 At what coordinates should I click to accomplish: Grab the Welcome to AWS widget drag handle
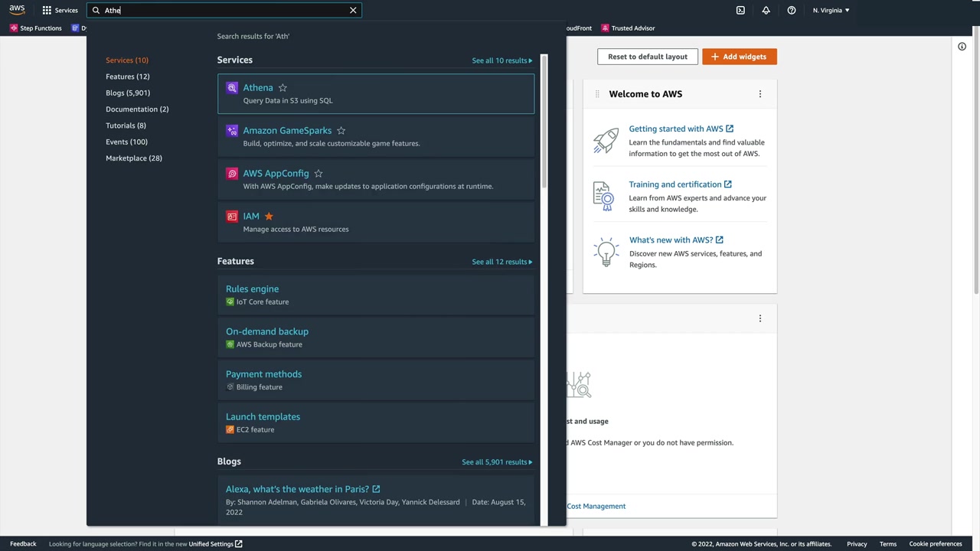(x=597, y=94)
